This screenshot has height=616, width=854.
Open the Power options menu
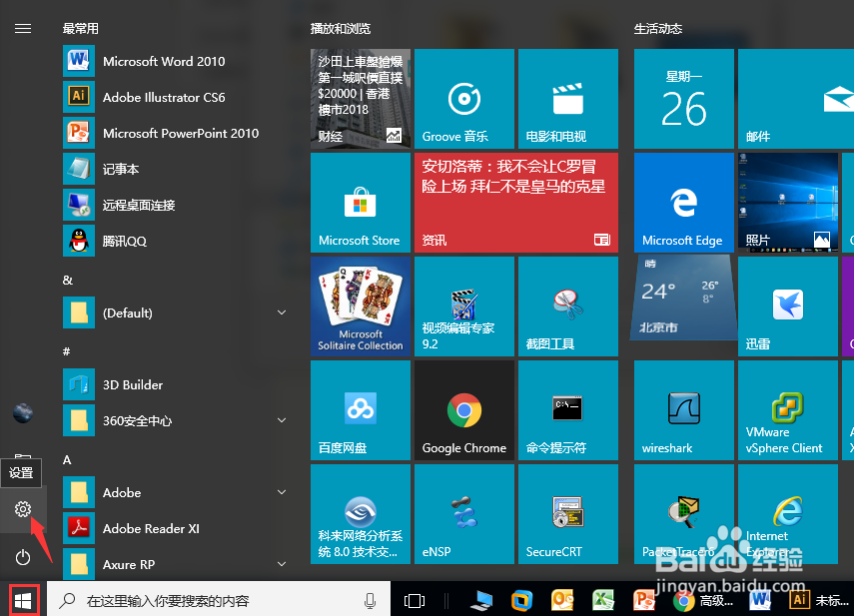coord(23,557)
